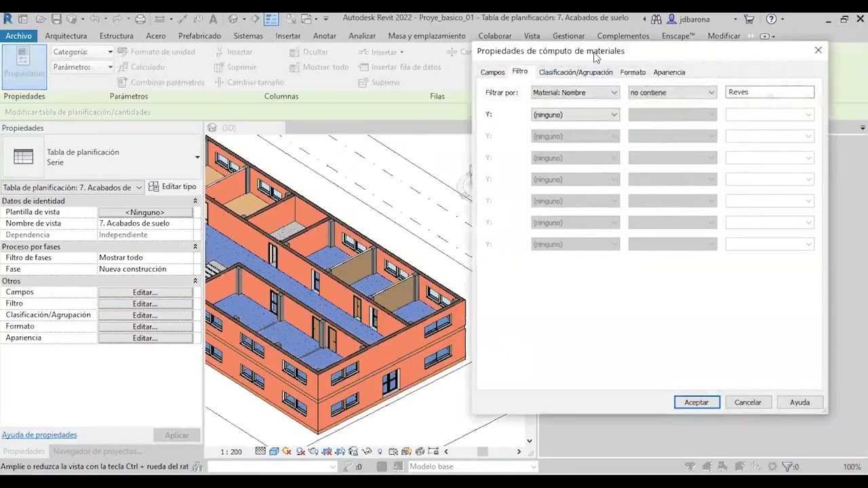Viewport: 868px width, 488px height.
Task: Click the visual style cube icon
Action: click(274, 451)
